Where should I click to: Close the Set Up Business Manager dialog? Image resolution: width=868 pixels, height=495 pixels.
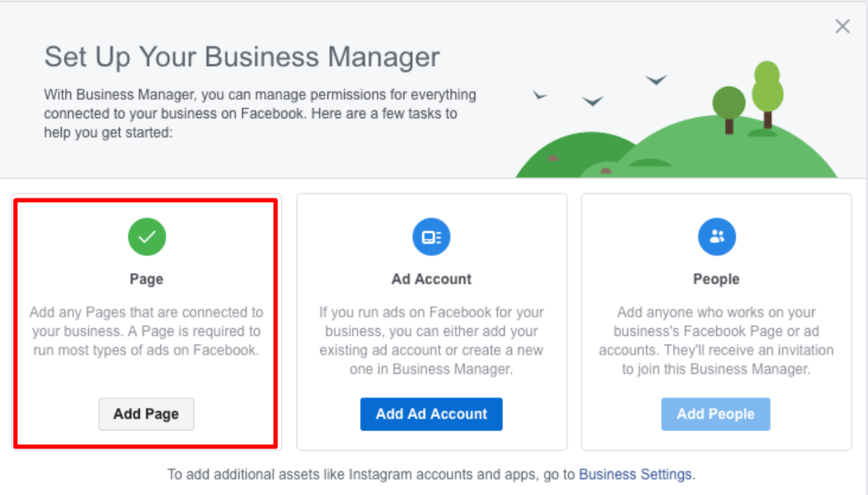[x=842, y=27]
